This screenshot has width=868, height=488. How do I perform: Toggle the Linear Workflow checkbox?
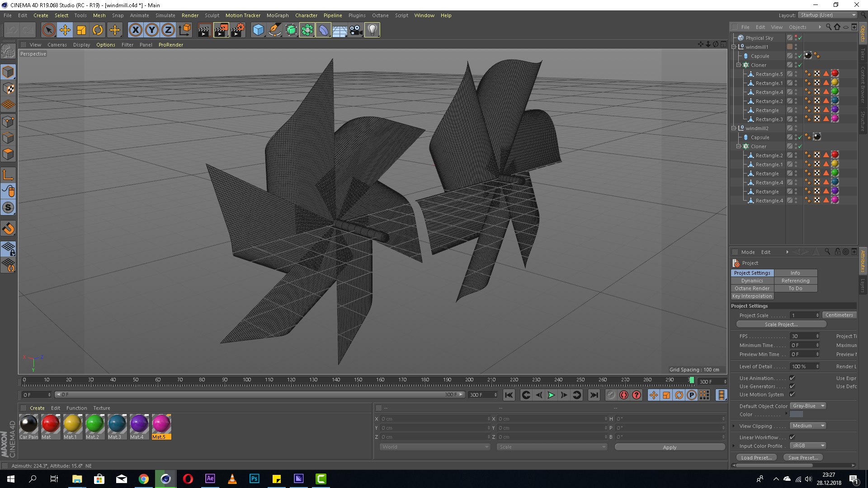[792, 437]
